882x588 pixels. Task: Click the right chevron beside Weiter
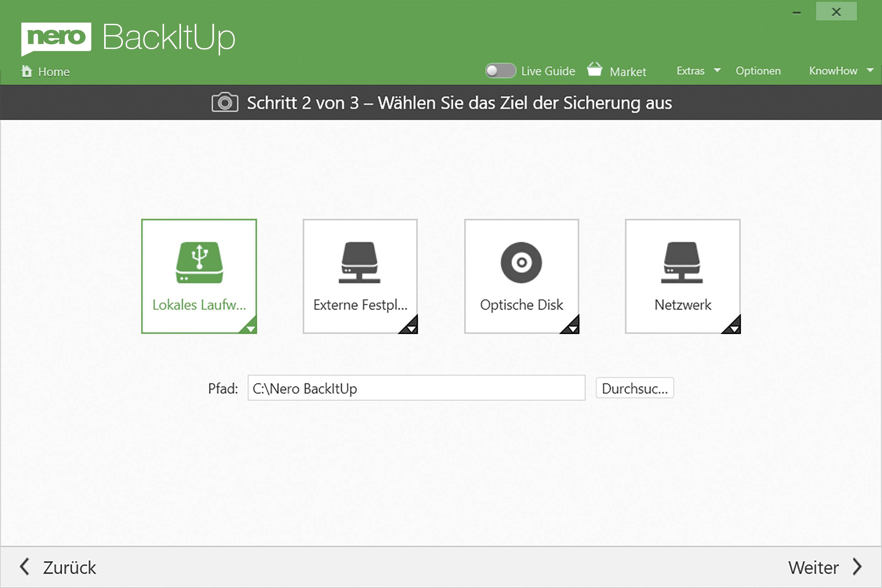pyautogui.click(x=857, y=567)
